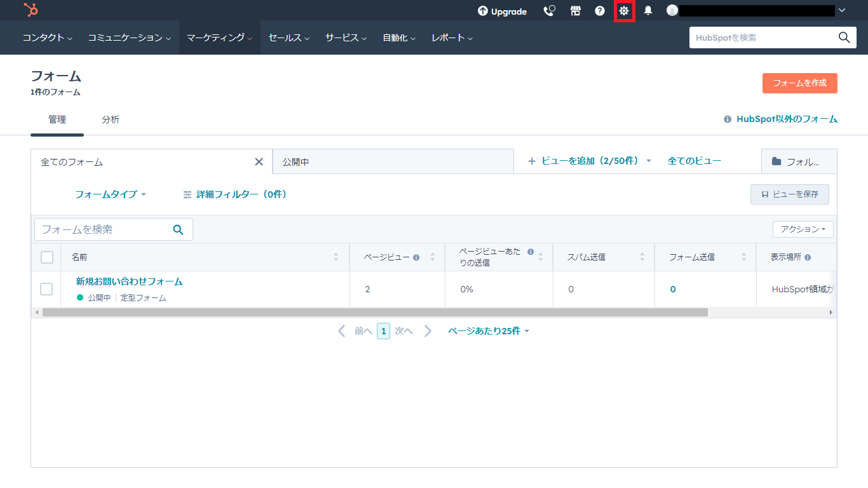Open 詳細フィルター with the filter icon
868x488 pixels.
coord(187,194)
